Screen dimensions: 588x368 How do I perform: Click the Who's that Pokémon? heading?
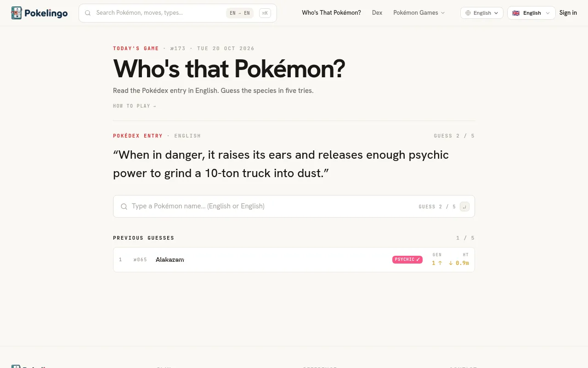point(229,69)
